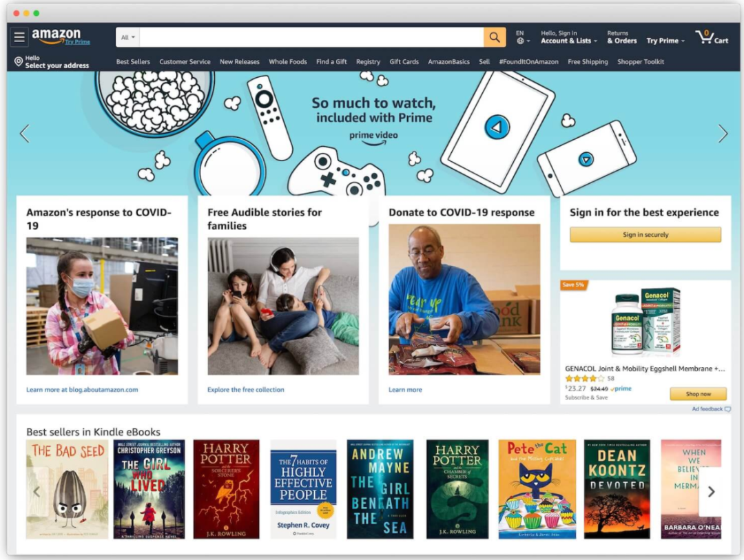744x560 pixels.
Task: Click the Amazon logo
Action: click(56, 36)
